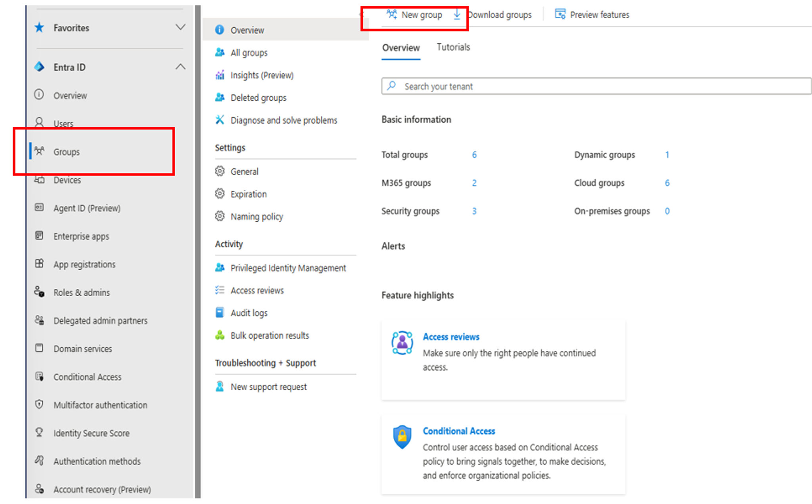This screenshot has height=504, width=812.
Task: Click Download groups in toolbar
Action: pyautogui.click(x=492, y=15)
